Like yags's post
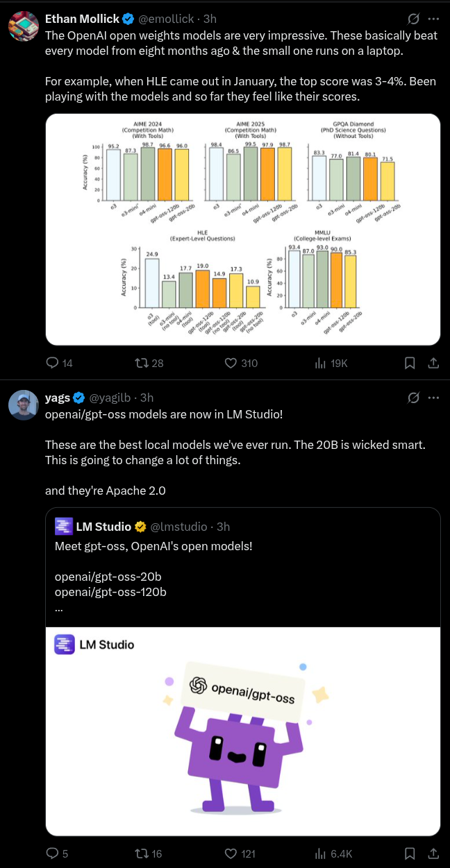 pos(233,853)
